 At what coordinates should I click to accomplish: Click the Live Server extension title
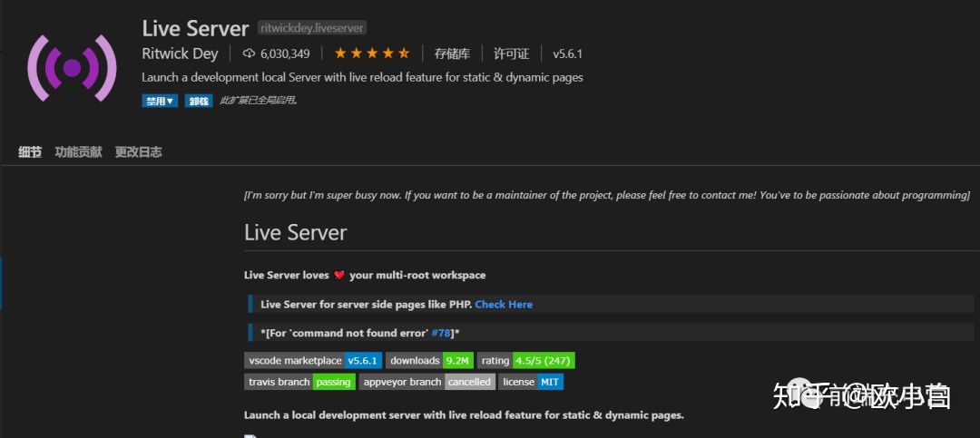[x=196, y=28]
